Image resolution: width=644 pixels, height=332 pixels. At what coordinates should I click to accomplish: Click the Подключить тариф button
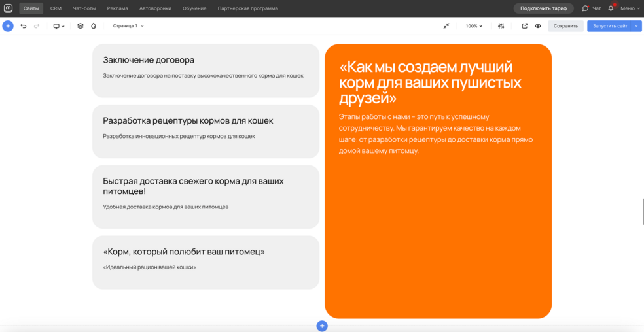[x=543, y=8]
